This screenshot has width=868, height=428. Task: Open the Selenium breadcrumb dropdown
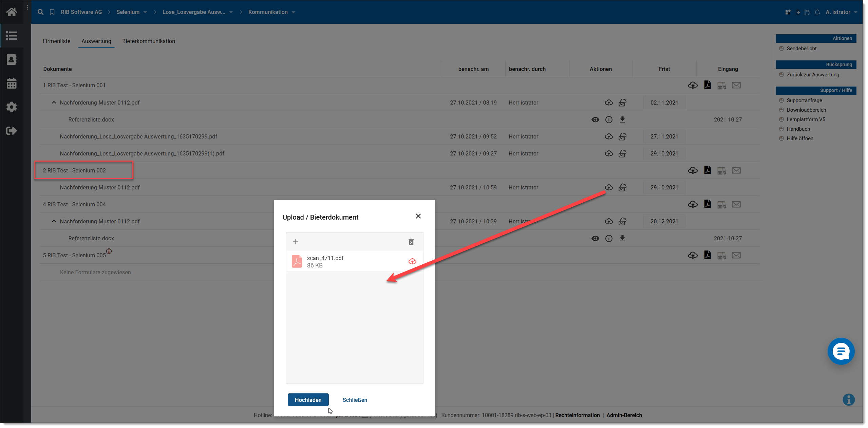(145, 12)
